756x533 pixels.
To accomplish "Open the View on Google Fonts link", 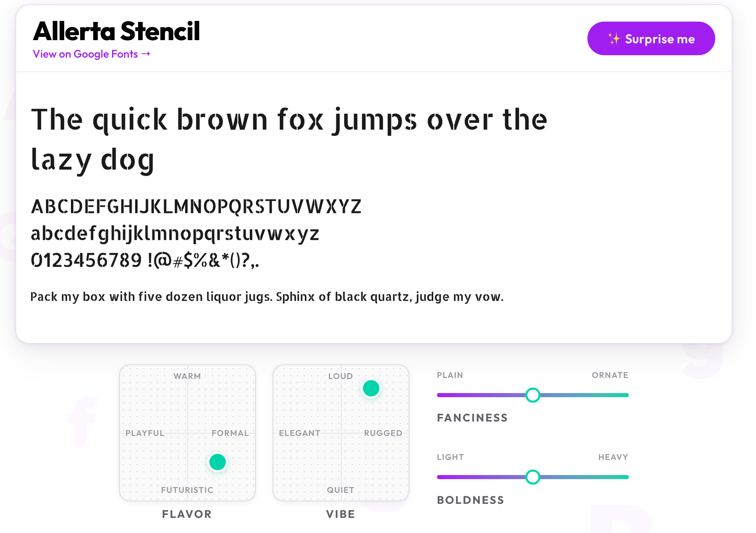I will pos(86,54).
